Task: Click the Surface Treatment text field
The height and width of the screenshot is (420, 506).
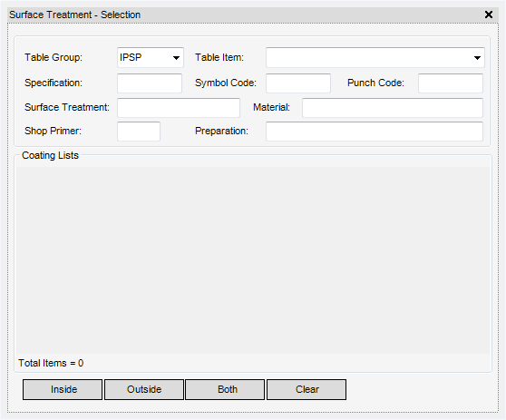Action: click(x=179, y=108)
